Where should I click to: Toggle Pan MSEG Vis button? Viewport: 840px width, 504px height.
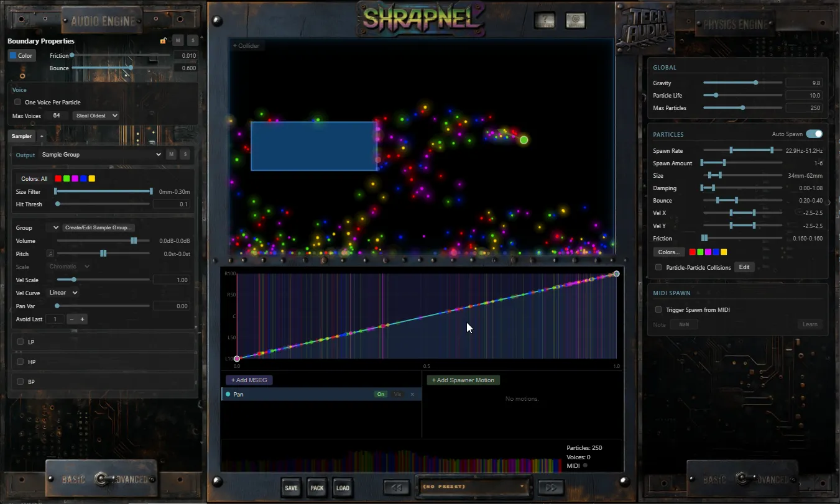pyautogui.click(x=397, y=395)
